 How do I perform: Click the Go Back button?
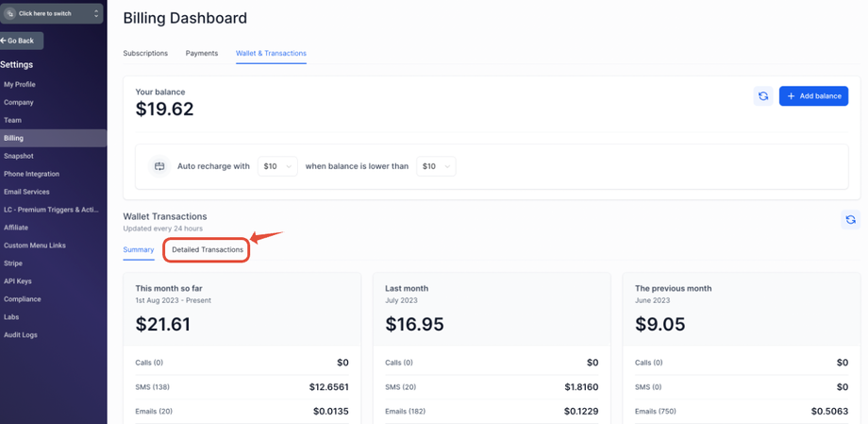tap(20, 41)
